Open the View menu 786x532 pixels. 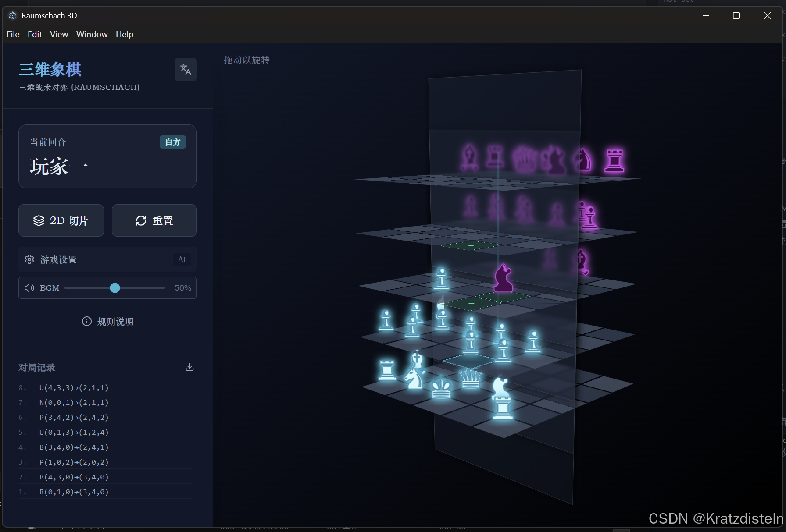coord(59,34)
